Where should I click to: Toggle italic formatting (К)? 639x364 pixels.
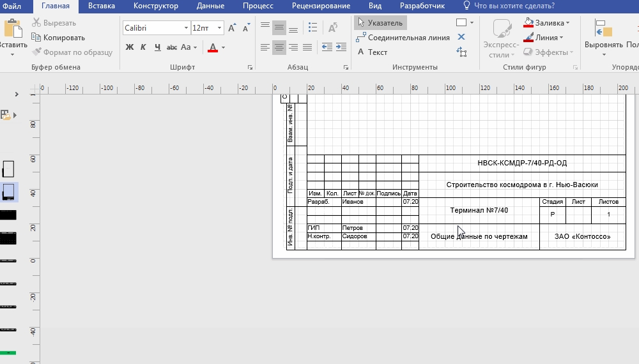pos(143,47)
